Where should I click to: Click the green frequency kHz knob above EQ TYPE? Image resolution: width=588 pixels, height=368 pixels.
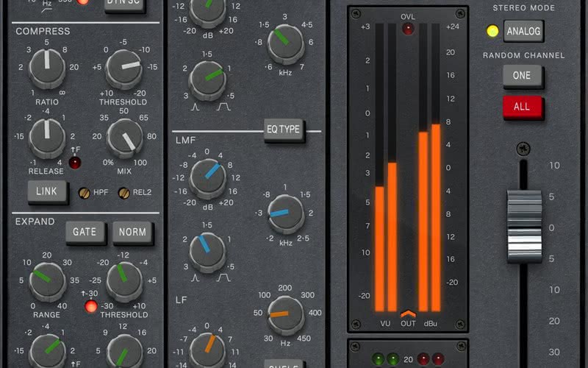(x=285, y=43)
